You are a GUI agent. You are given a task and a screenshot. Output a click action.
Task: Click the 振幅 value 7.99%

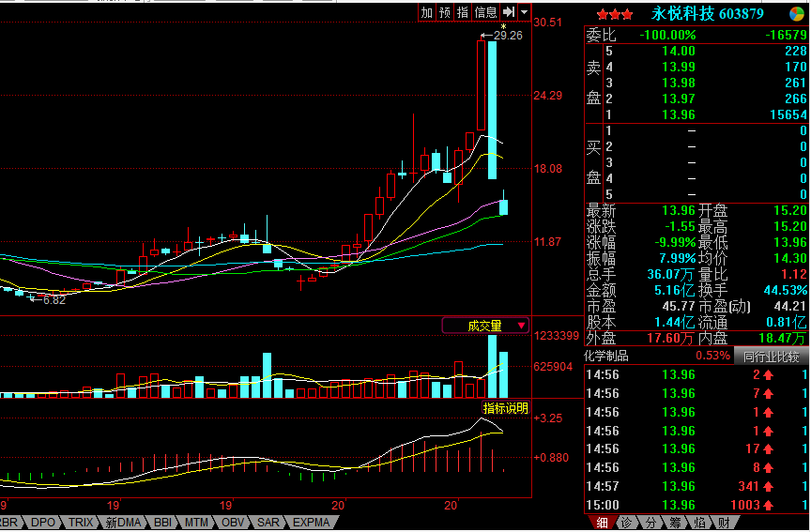tap(677, 258)
